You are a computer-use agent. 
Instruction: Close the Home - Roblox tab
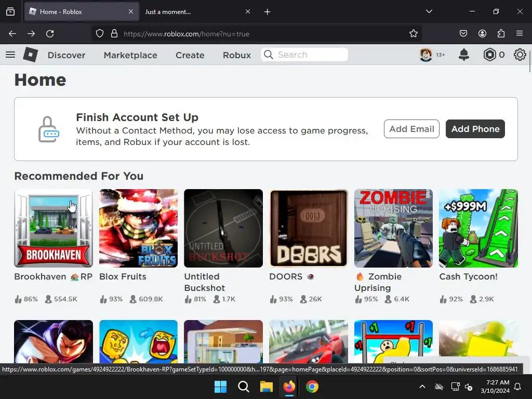click(131, 11)
